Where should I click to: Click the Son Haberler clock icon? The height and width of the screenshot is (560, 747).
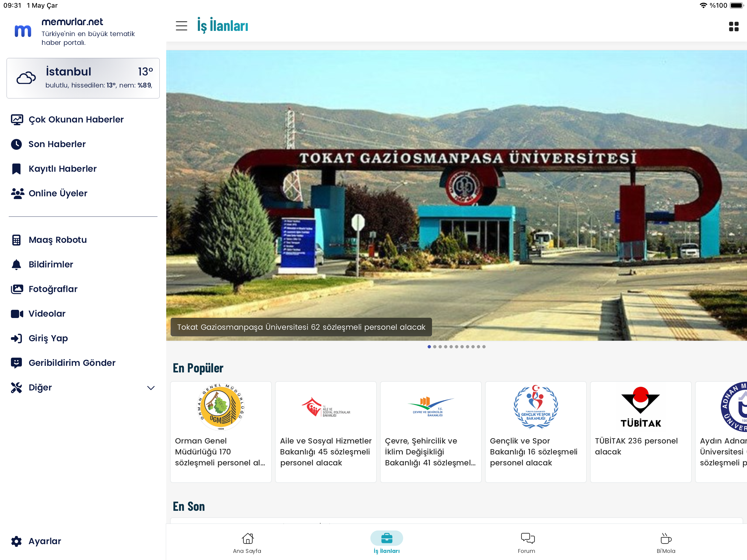coord(16,144)
